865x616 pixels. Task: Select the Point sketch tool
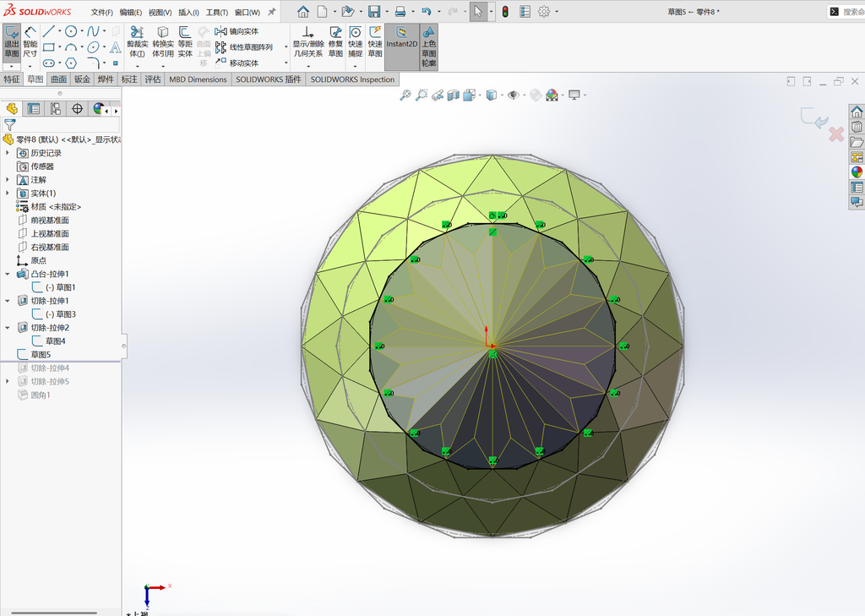pos(115,63)
